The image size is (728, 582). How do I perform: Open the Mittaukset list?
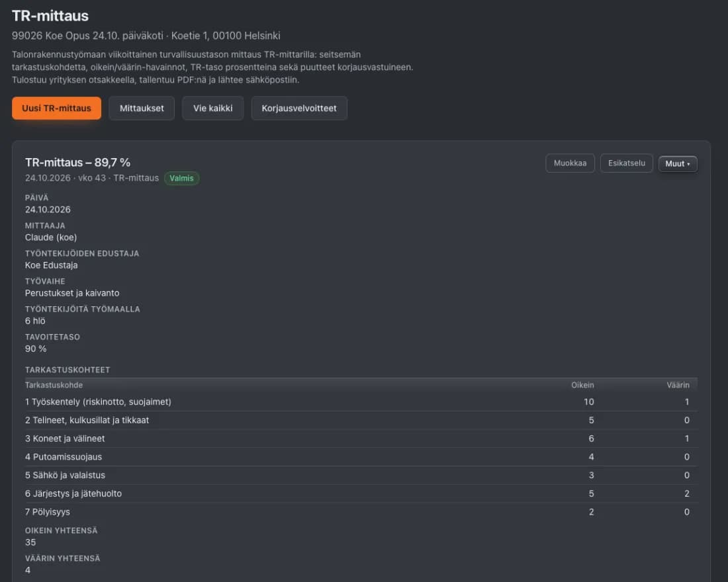click(x=142, y=108)
